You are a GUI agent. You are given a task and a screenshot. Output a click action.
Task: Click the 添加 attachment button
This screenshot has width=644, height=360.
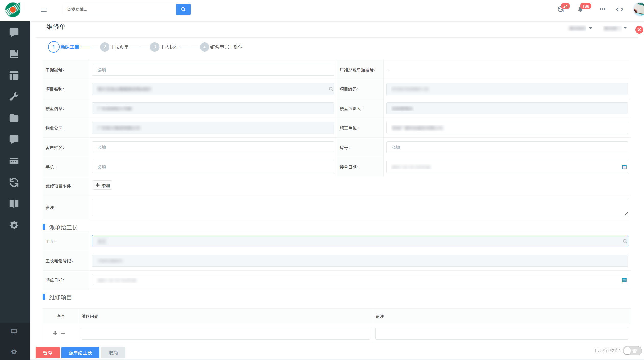click(102, 185)
